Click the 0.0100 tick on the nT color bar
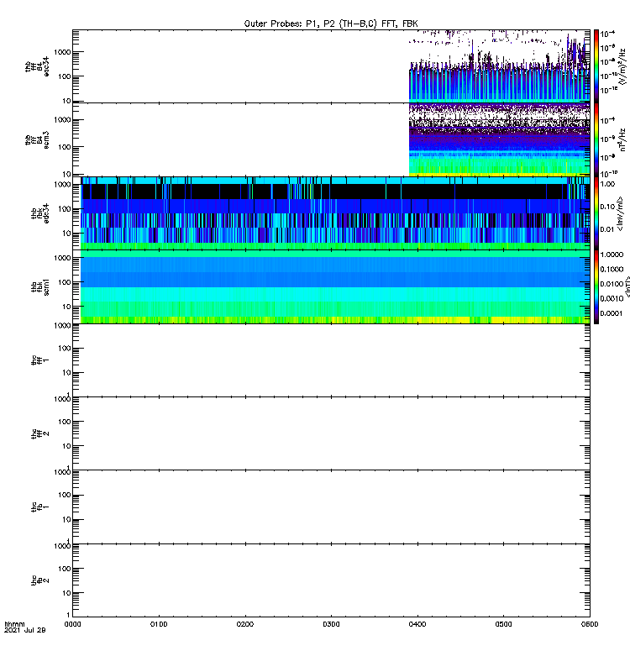 pos(612,284)
